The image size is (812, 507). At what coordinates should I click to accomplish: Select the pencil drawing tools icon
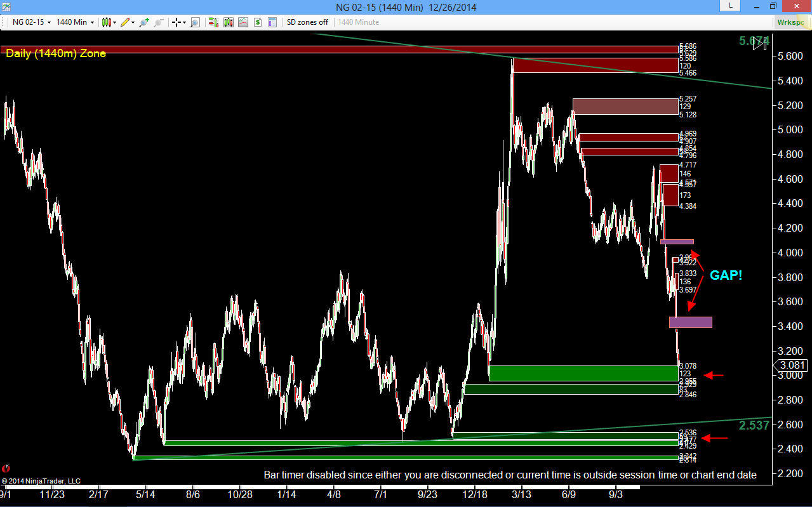click(x=125, y=22)
